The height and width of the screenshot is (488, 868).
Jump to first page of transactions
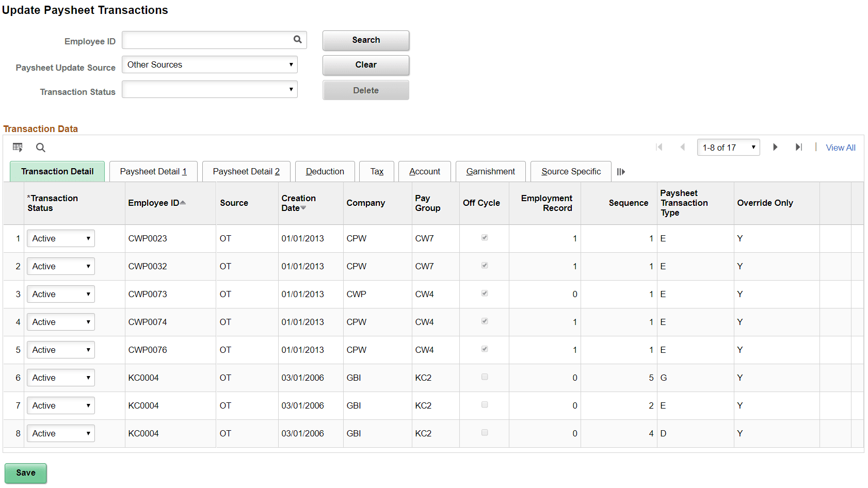coord(659,147)
